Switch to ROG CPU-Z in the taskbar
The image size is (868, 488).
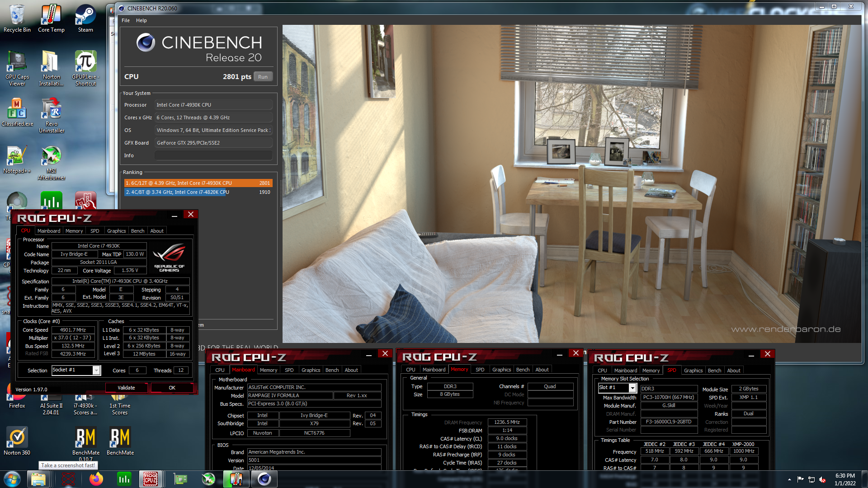click(x=151, y=479)
